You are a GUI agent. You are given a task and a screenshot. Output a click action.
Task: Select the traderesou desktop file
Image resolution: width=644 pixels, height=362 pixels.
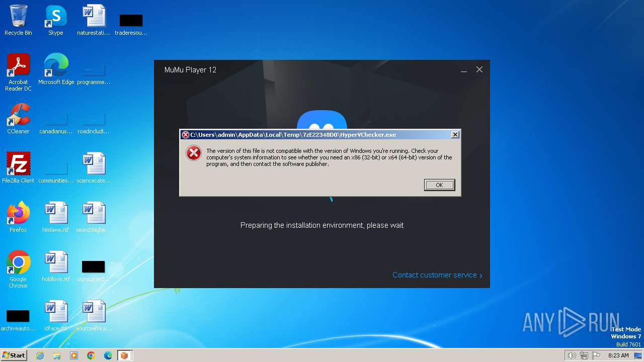[131, 24]
